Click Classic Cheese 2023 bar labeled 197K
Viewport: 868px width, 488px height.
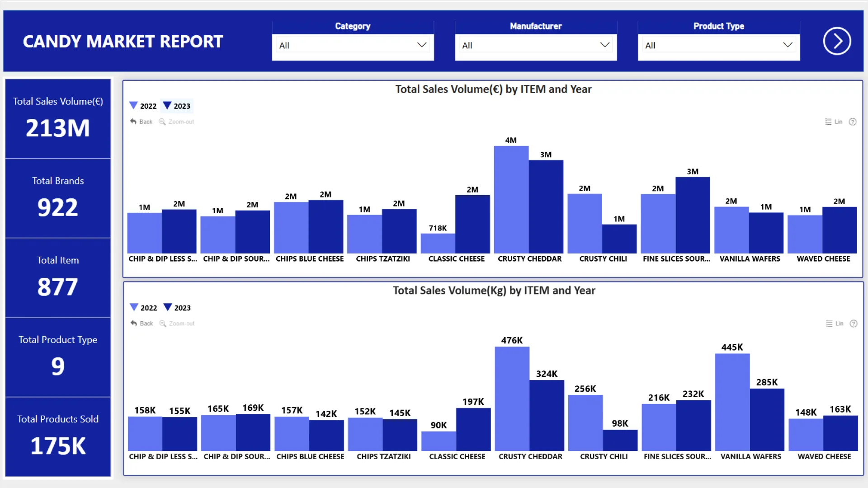click(473, 429)
